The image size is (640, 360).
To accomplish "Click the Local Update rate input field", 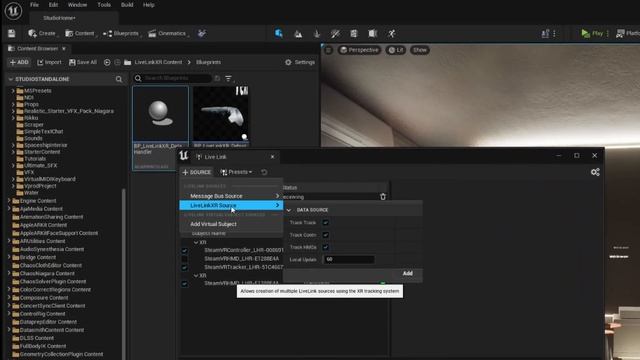I will pyautogui.click(x=349, y=260).
